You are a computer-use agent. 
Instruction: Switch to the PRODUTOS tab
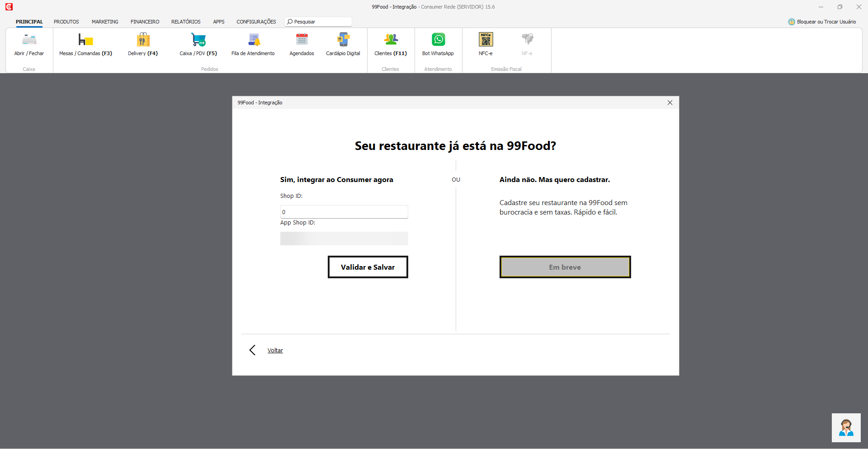coord(66,22)
